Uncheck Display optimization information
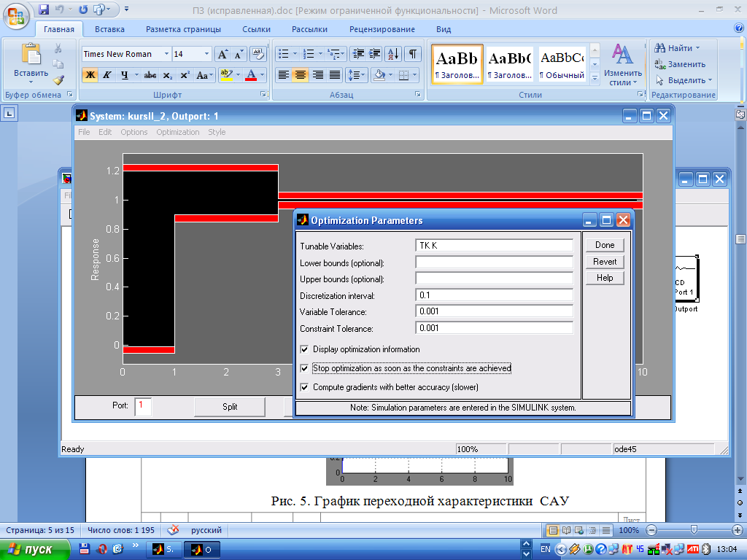The width and height of the screenshot is (747, 560). pos(305,349)
